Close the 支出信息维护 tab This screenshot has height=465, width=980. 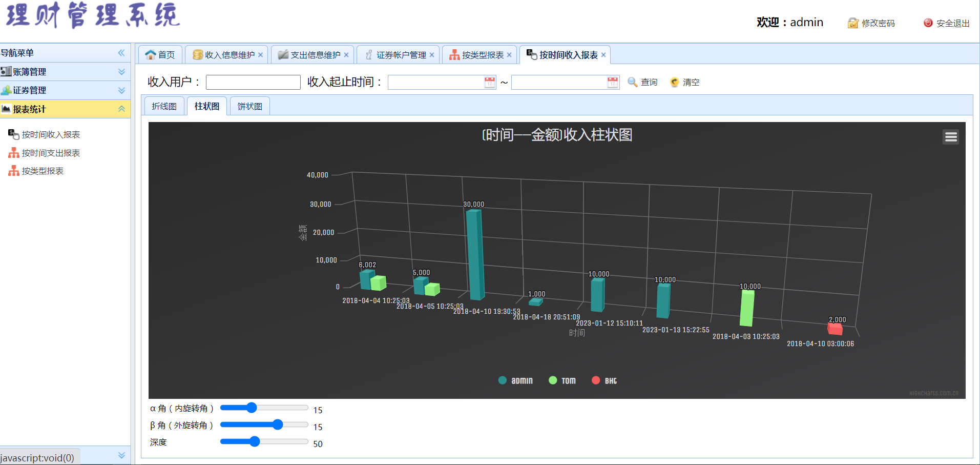point(346,55)
